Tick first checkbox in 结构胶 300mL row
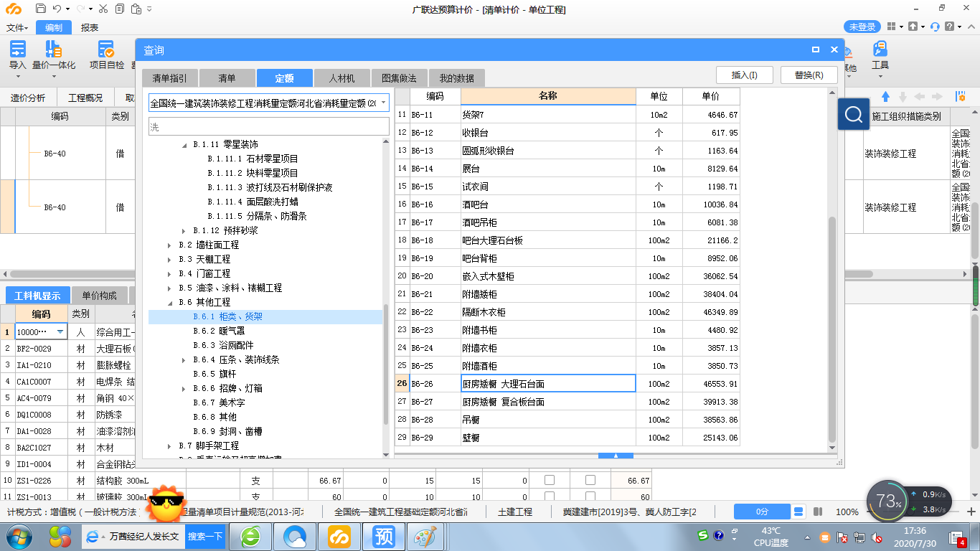The image size is (980, 551). [550, 480]
